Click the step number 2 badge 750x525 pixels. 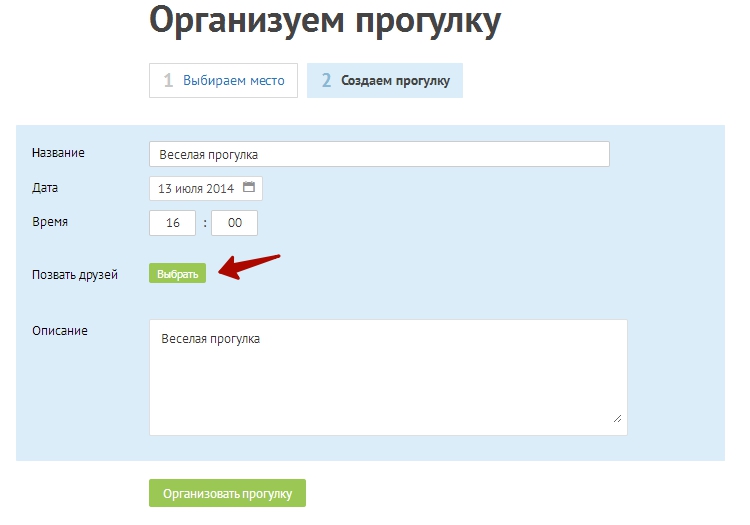[x=326, y=81]
